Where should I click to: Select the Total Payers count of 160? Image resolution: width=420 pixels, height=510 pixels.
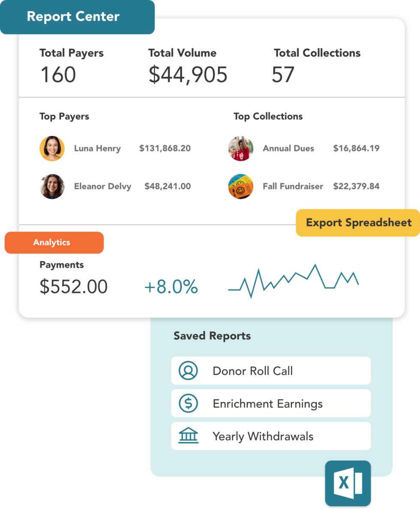click(x=58, y=75)
